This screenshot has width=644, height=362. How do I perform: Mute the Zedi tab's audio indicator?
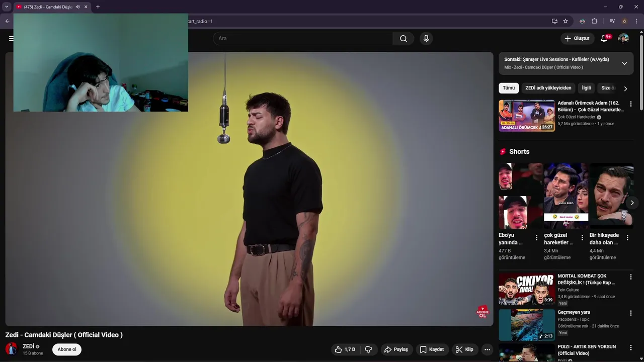[x=77, y=7]
